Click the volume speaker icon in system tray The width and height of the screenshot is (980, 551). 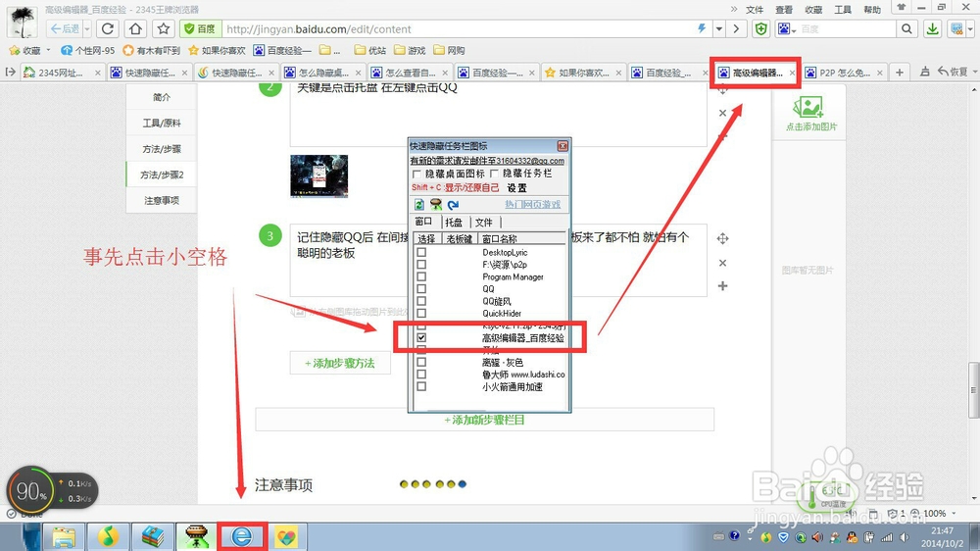pyautogui.click(x=905, y=537)
